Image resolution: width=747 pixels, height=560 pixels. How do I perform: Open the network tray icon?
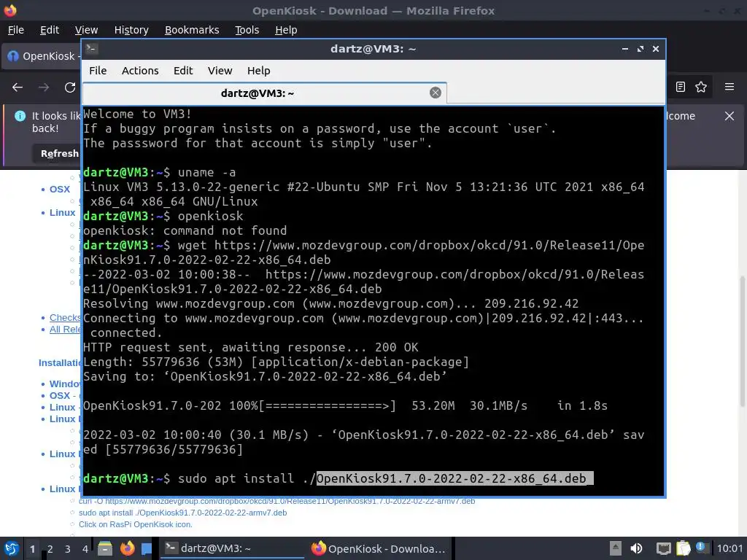coord(663,548)
